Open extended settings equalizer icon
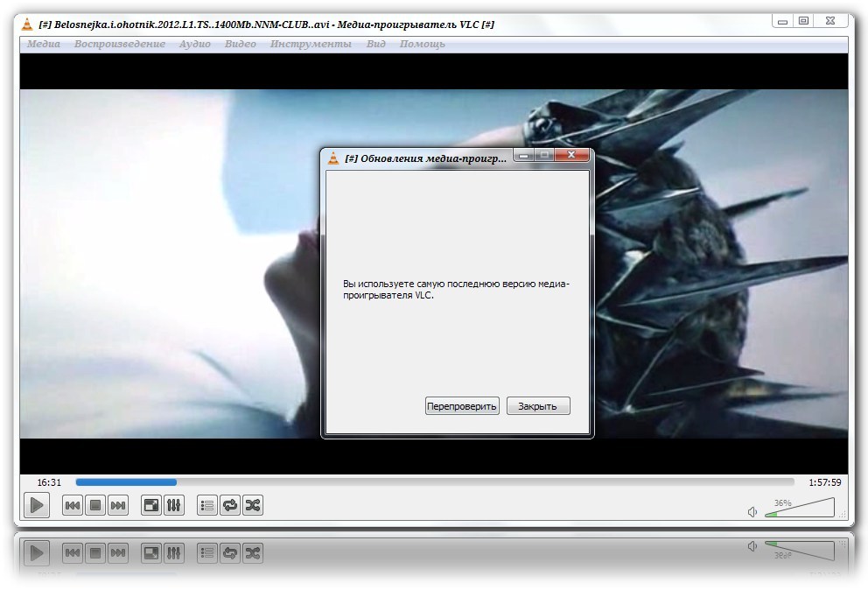The height and width of the screenshot is (590, 868). pos(174,505)
